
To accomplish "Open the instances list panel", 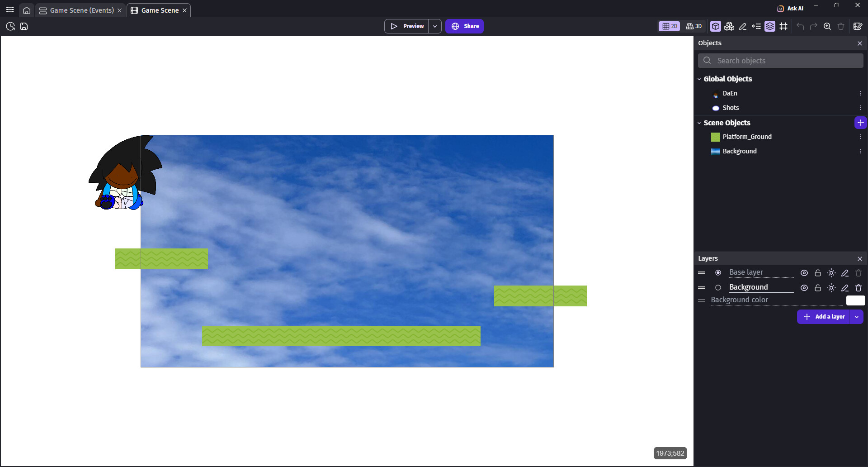I will tap(756, 26).
